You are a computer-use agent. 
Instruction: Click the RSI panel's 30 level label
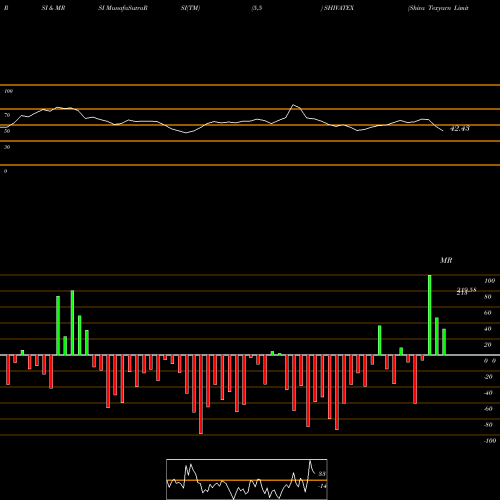tap(7, 147)
